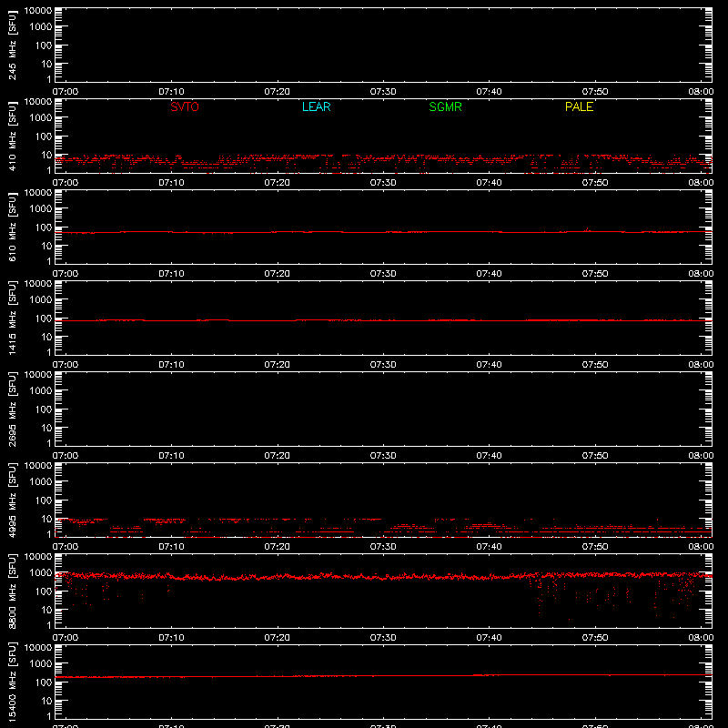Screen dimensions: 728x728
Task: Select the cyan LEAR station label
Action: 316,106
